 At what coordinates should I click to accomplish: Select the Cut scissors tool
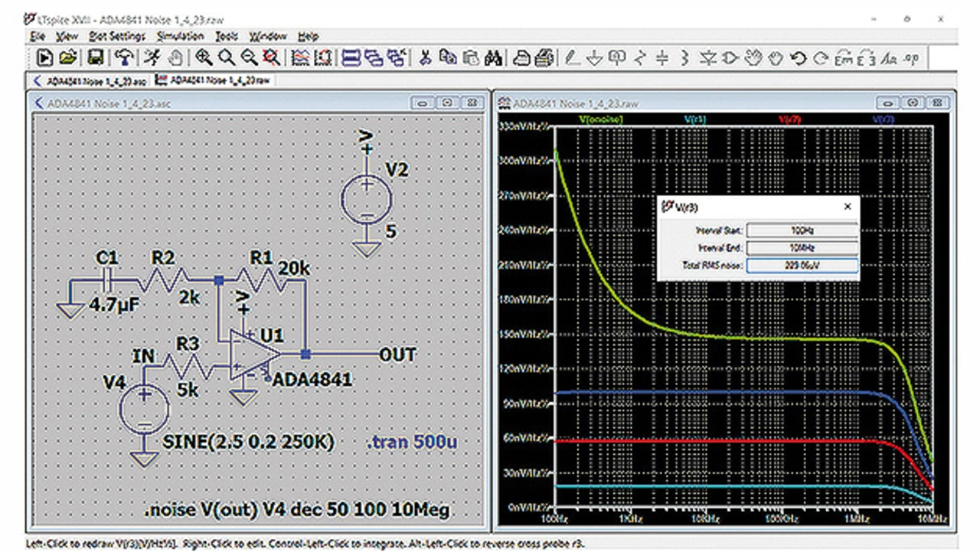tap(426, 58)
